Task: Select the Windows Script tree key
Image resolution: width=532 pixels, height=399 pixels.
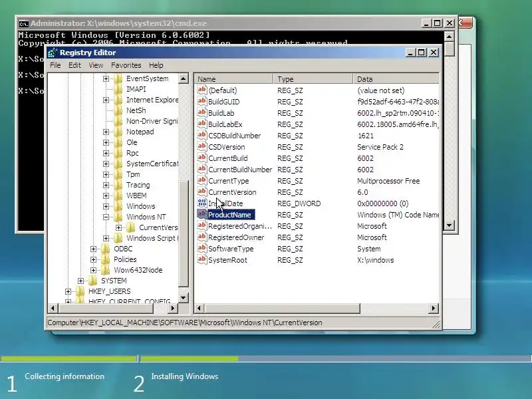Action: [x=152, y=238]
